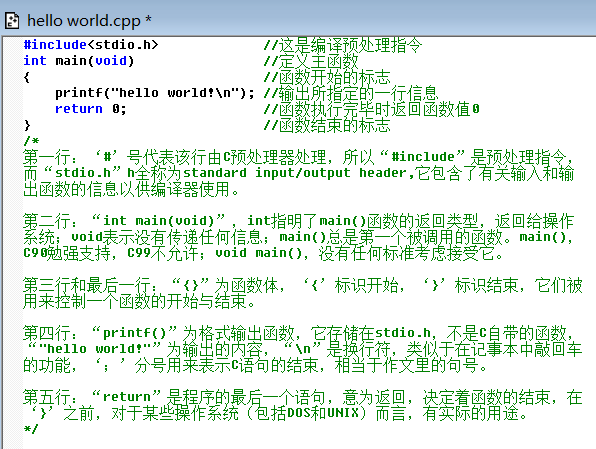Click the comment beside the #include line
The width and height of the screenshot is (596, 449).
click(x=343, y=45)
